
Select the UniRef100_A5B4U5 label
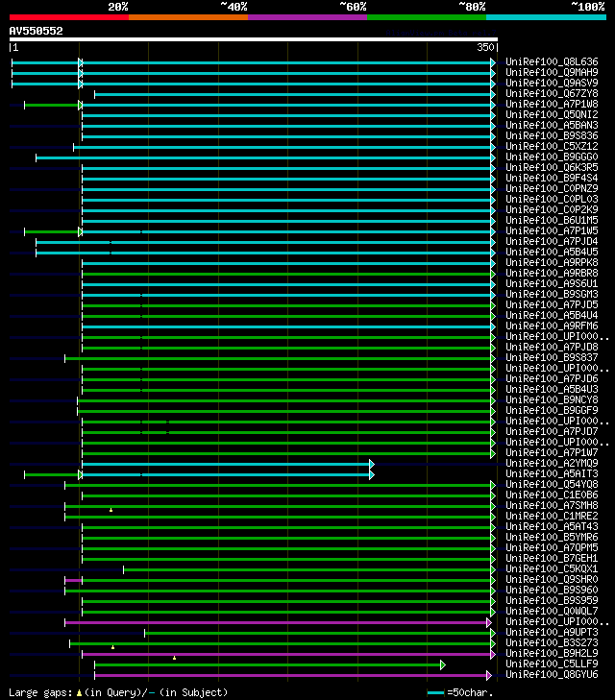552,253
